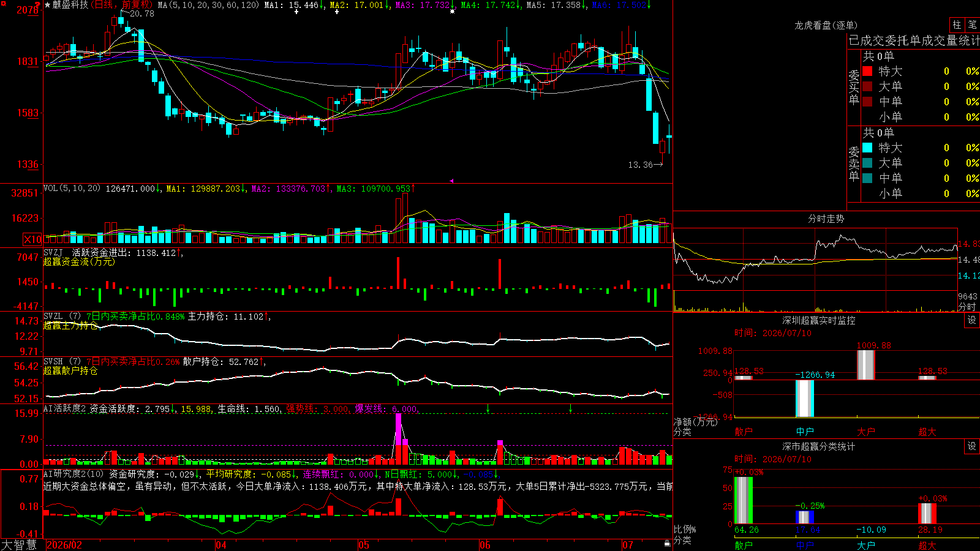Click the 深市超赢分类统计 panel title

tap(819, 446)
